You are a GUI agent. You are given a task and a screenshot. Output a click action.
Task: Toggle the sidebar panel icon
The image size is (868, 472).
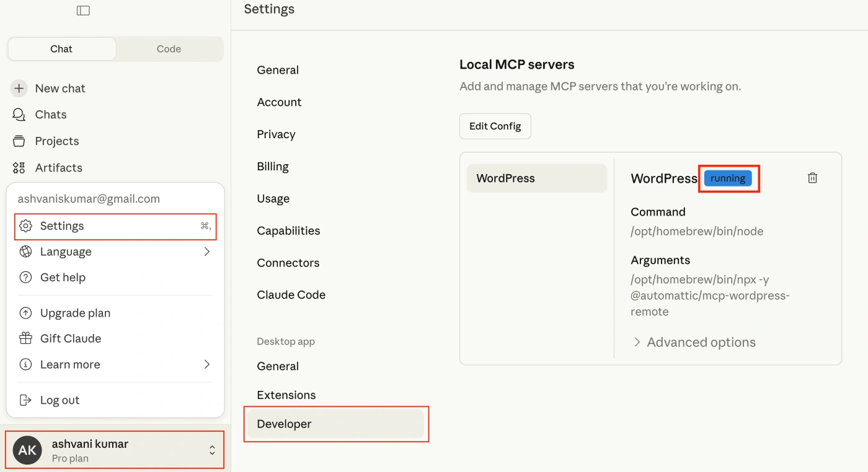pyautogui.click(x=83, y=11)
